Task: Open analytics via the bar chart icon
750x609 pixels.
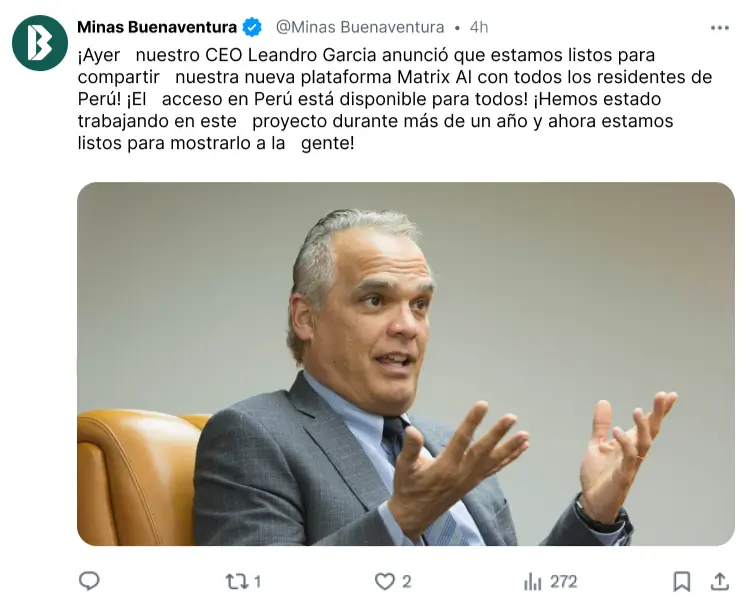Action: pos(532,582)
